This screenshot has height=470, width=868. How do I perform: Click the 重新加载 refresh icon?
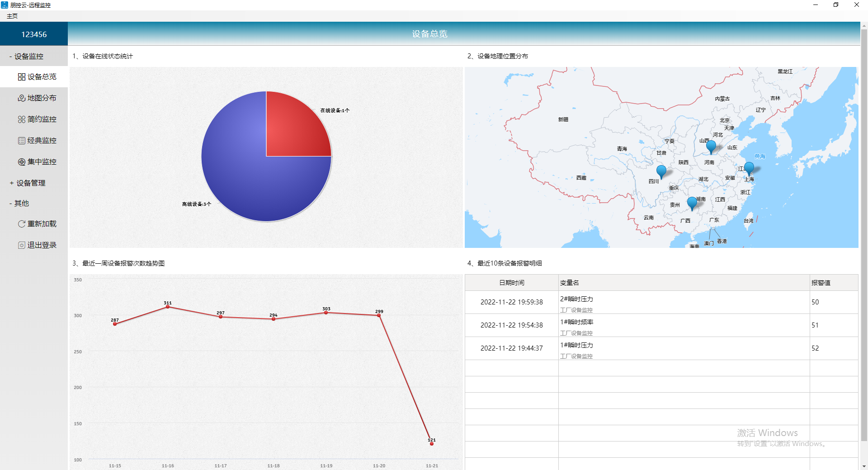(x=21, y=224)
